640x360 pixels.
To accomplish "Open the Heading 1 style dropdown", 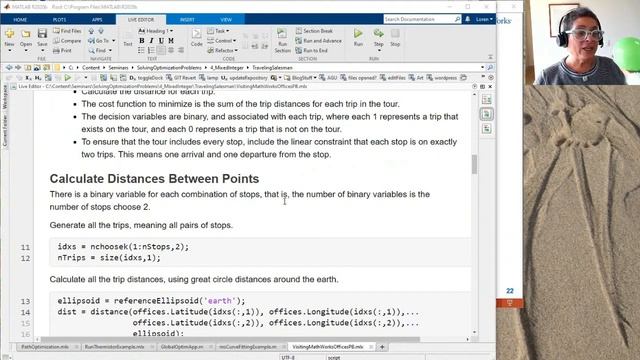I will coord(156,31).
